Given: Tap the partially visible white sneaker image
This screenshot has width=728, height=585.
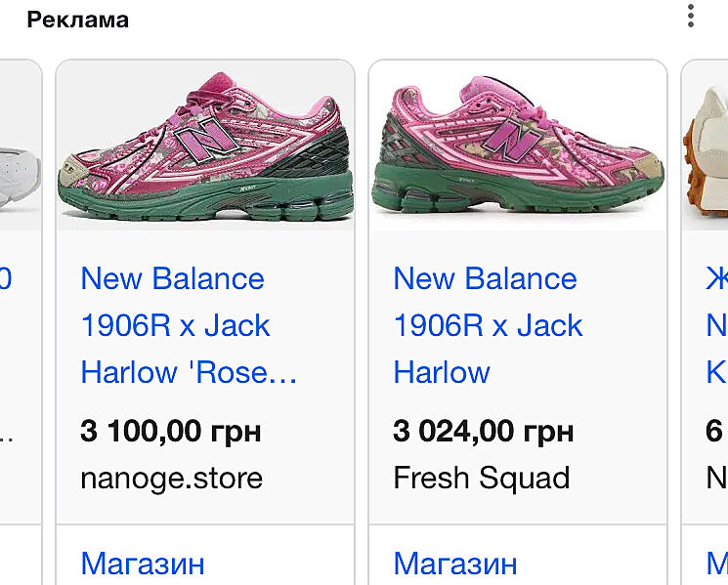Looking at the screenshot, I should pos(18,156).
